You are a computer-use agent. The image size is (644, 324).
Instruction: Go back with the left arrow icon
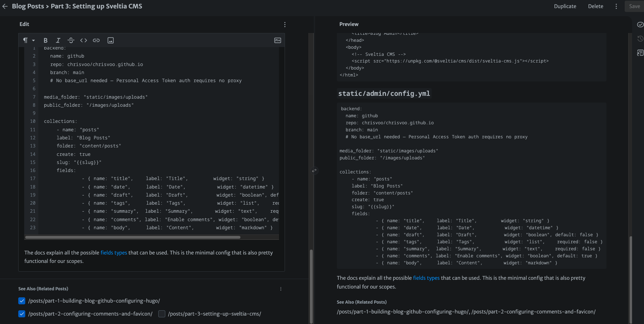click(5, 6)
